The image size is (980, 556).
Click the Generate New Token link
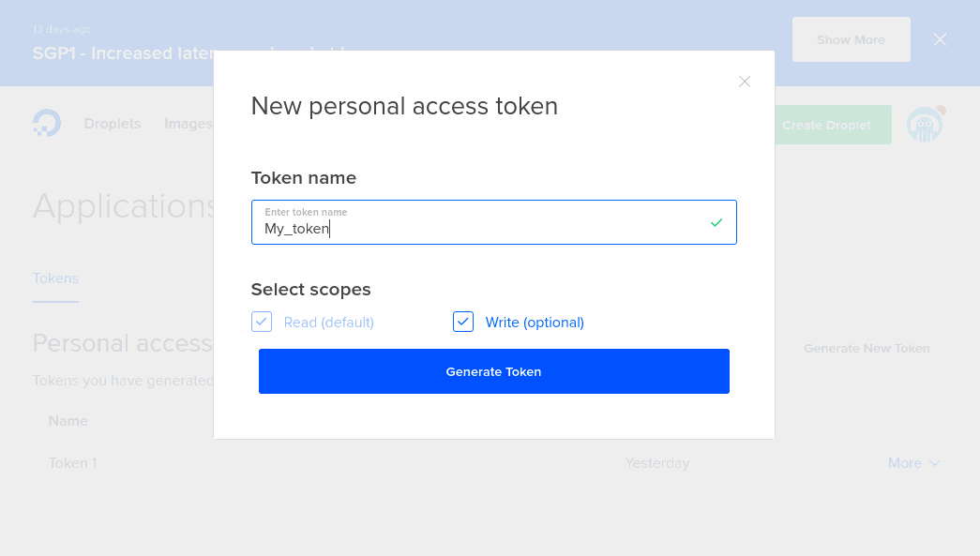867,349
